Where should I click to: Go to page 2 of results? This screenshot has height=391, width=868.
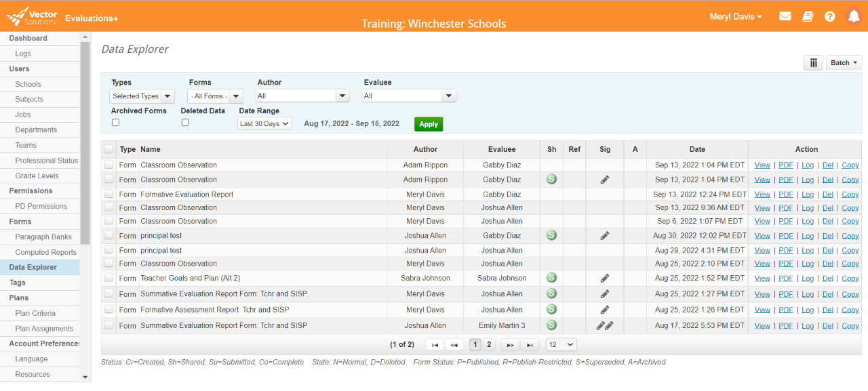point(488,344)
